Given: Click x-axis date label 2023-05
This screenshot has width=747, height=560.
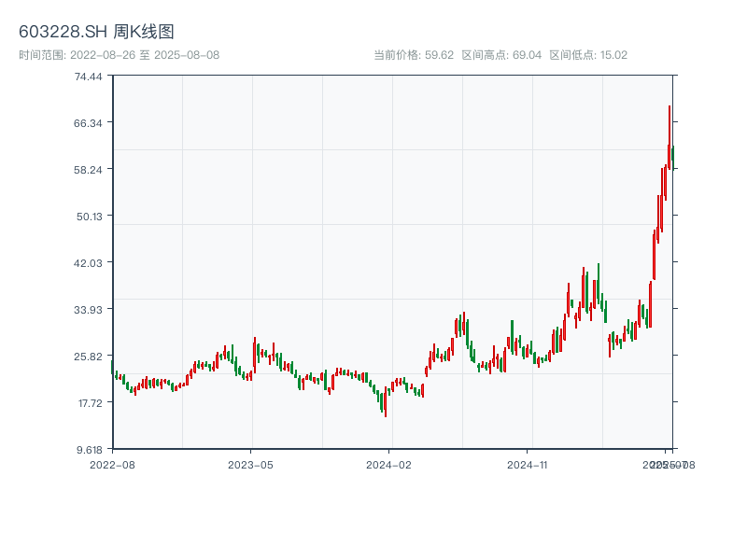Looking at the screenshot, I should click(250, 465).
